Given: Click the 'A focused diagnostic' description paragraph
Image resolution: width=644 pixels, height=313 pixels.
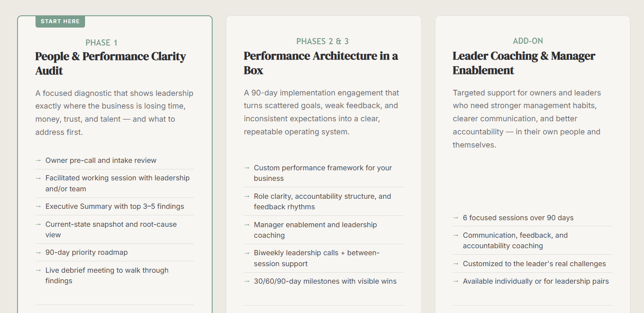Looking at the screenshot, I should (x=114, y=113).
